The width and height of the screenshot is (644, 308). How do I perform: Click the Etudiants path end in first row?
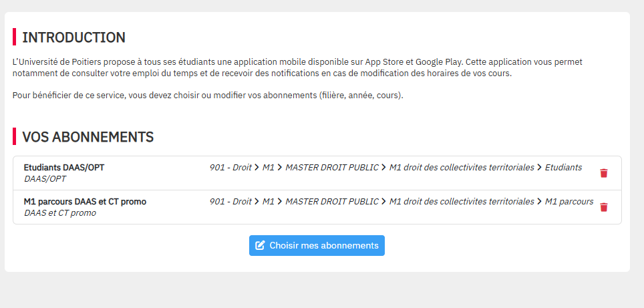[563, 168]
